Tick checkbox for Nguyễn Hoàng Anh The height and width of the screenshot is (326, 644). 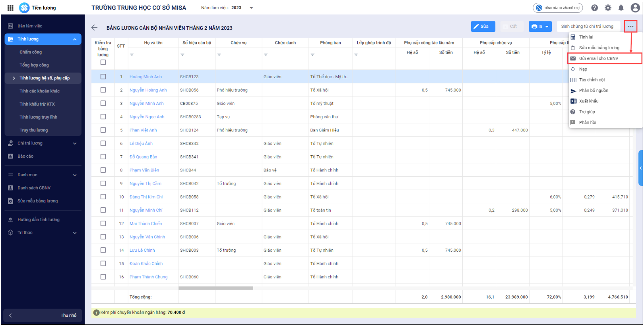pyautogui.click(x=103, y=90)
